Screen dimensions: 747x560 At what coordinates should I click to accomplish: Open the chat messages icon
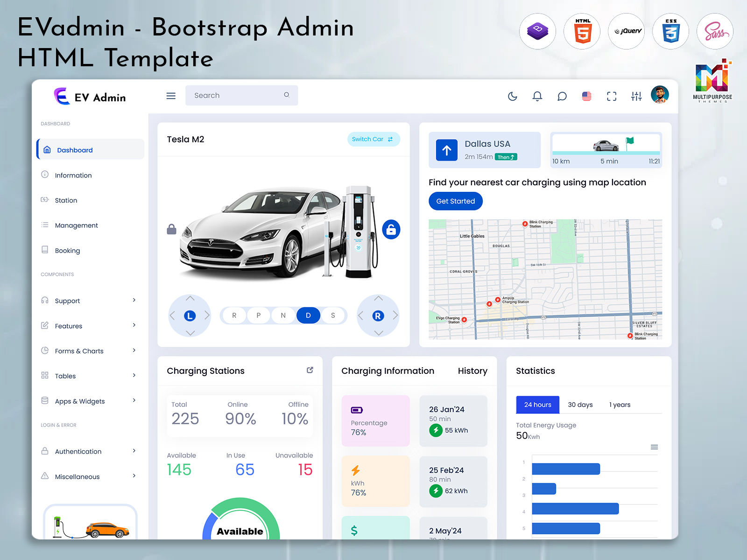pos(562,96)
